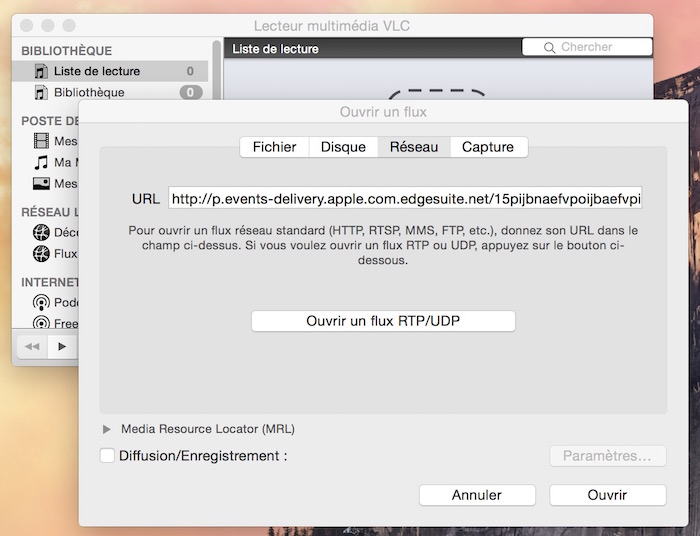Click the globe icon beside Flux

click(41, 253)
